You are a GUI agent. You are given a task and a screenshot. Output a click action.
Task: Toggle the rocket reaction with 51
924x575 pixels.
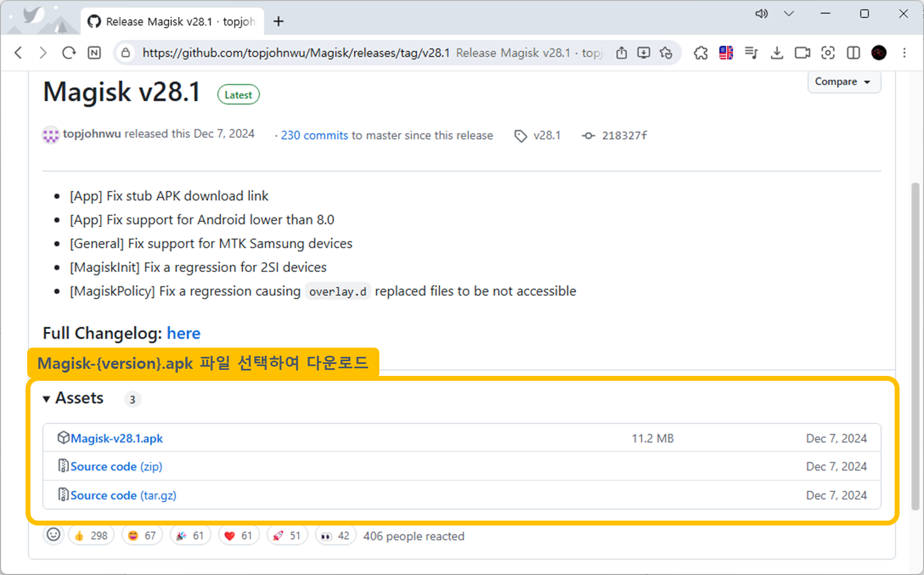[287, 536]
